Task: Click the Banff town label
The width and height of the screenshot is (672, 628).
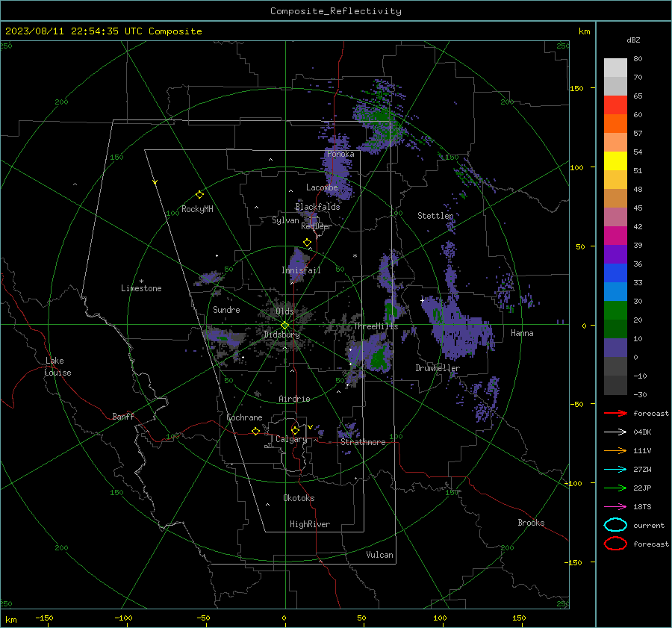Action: coord(123,416)
